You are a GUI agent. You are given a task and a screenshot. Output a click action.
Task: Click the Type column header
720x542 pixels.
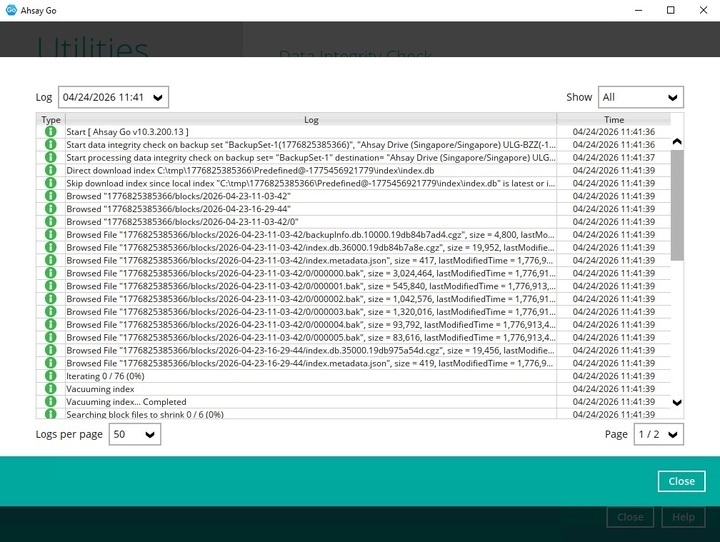pyautogui.click(x=51, y=119)
